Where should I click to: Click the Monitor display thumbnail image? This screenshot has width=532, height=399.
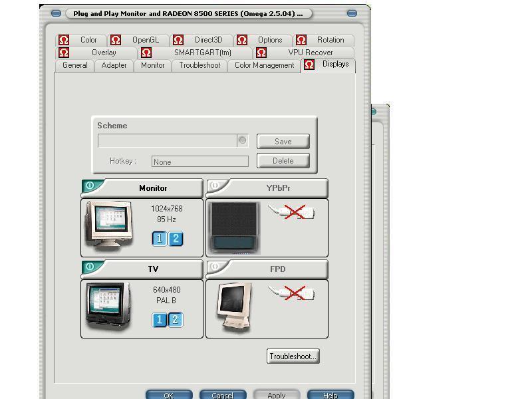pyautogui.click(x=109, y=226)
